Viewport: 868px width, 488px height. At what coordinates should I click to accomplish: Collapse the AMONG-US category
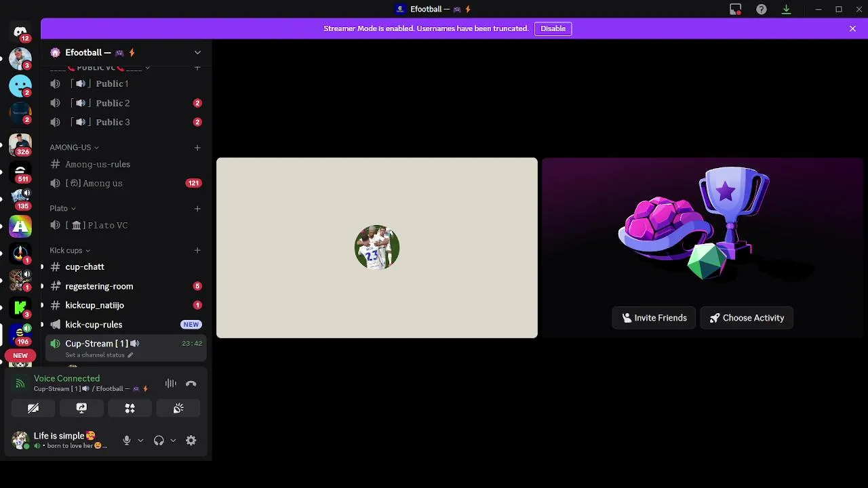point(74,147)
